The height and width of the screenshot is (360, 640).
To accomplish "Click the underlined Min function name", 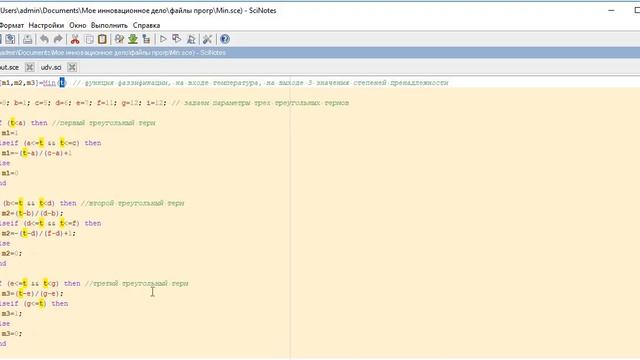I will click(x=49, y=83).
